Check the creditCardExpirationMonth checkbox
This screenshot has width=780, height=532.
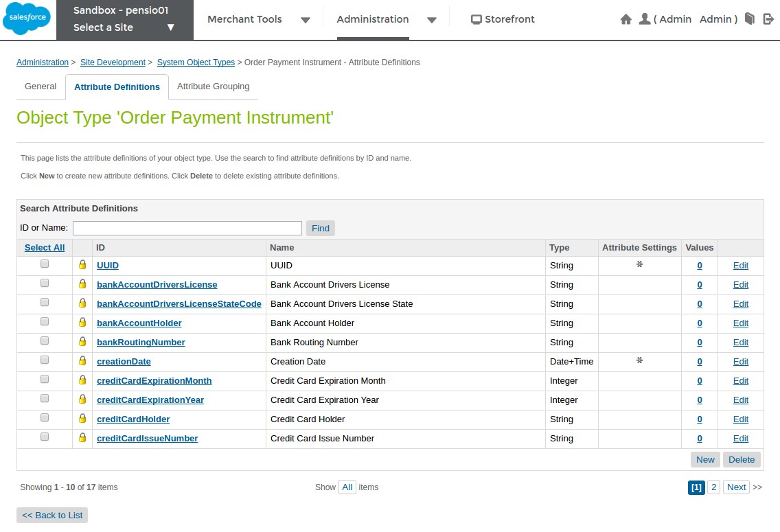(x=45, y=380)
